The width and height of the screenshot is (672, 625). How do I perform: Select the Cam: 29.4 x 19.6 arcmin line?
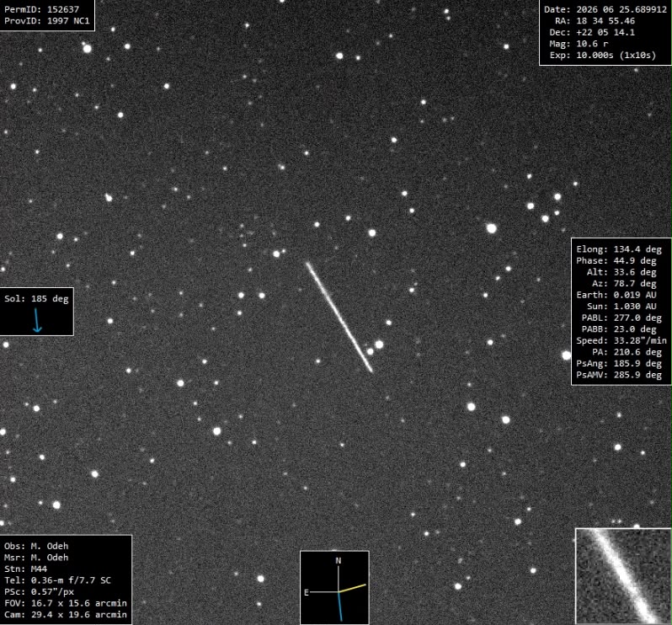[x=66, y=615]
